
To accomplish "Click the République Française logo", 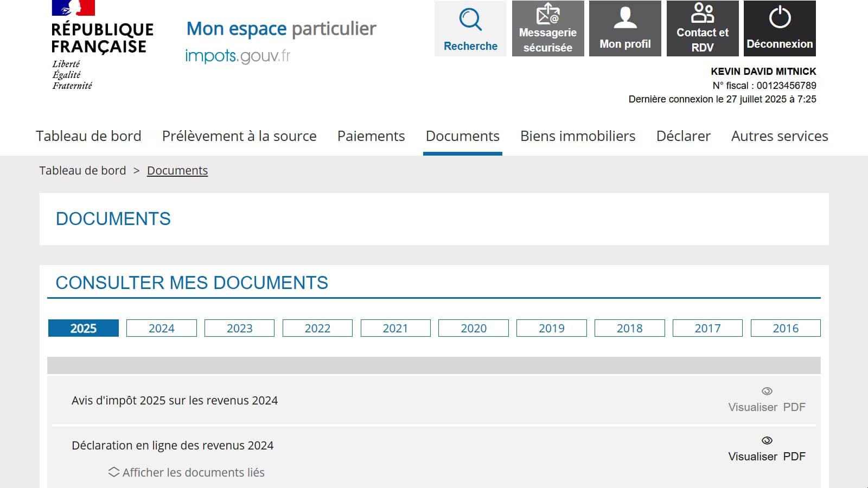I will (102, 45).
